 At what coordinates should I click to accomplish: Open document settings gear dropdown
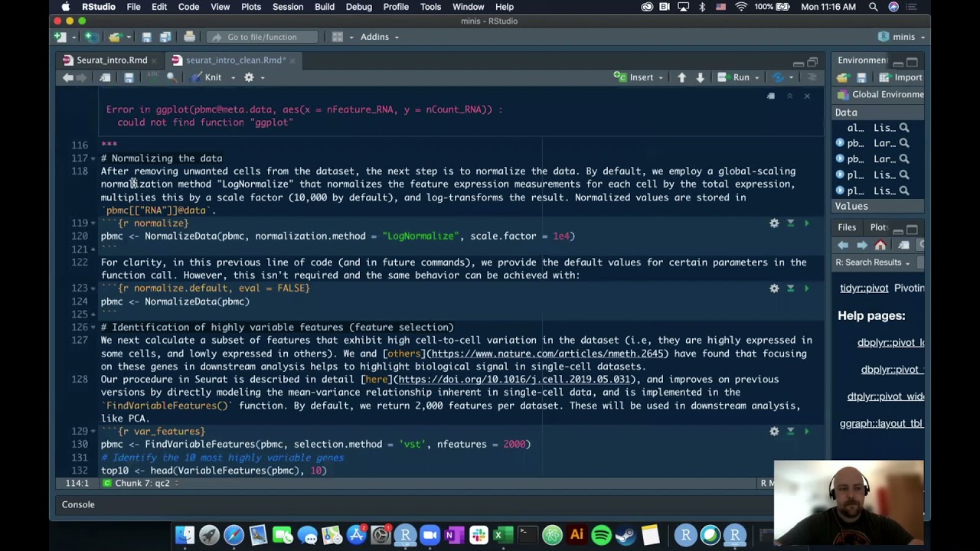pos(253,77)
